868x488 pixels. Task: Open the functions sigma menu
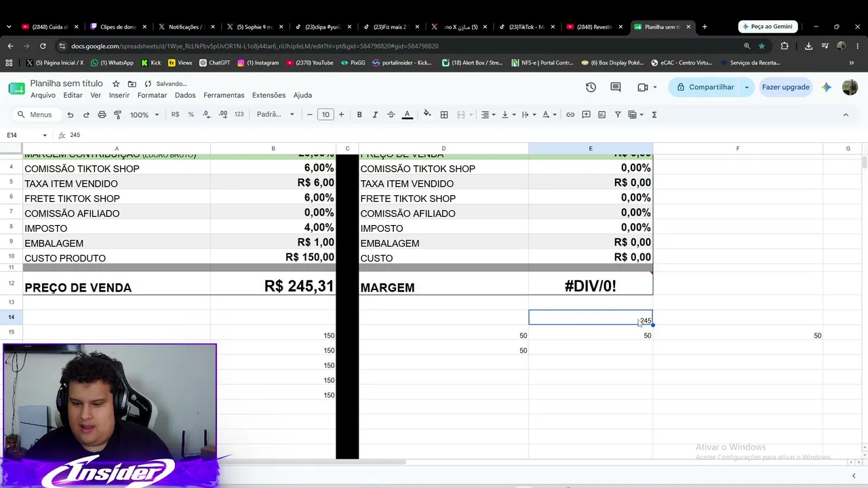[x=654, y=115]
